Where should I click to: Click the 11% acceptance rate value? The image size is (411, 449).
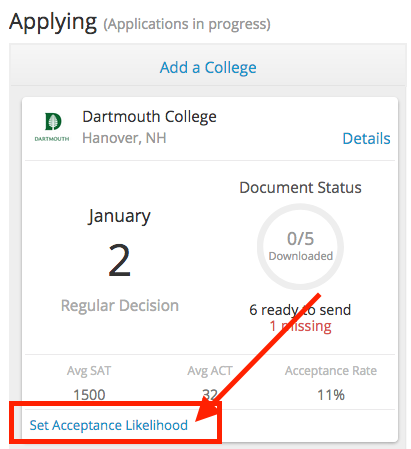331,395
